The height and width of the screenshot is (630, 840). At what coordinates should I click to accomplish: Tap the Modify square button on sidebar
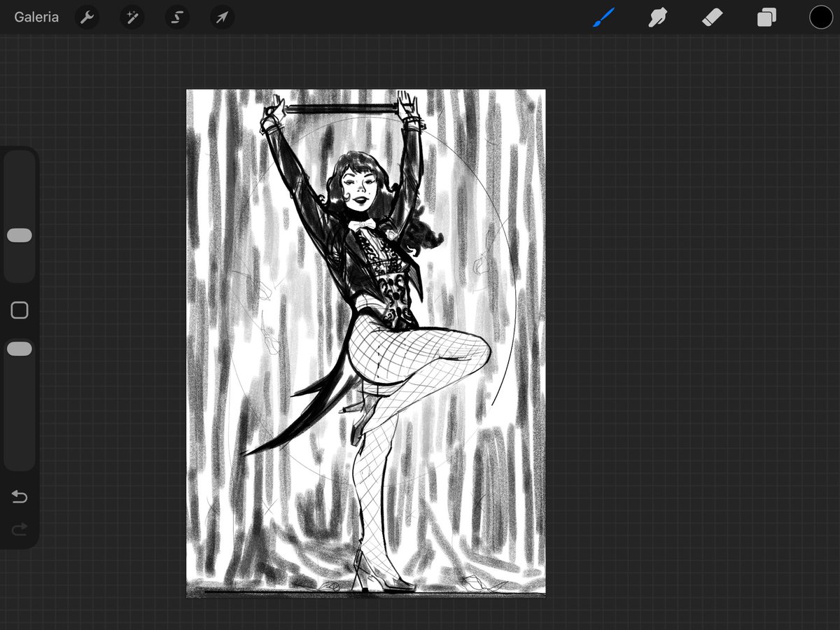point(20,310)
